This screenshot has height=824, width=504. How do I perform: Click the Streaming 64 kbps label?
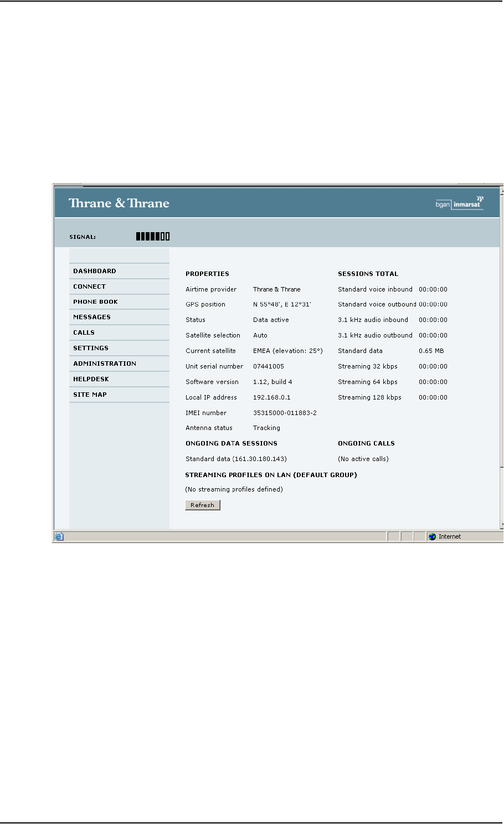[368, 382]
